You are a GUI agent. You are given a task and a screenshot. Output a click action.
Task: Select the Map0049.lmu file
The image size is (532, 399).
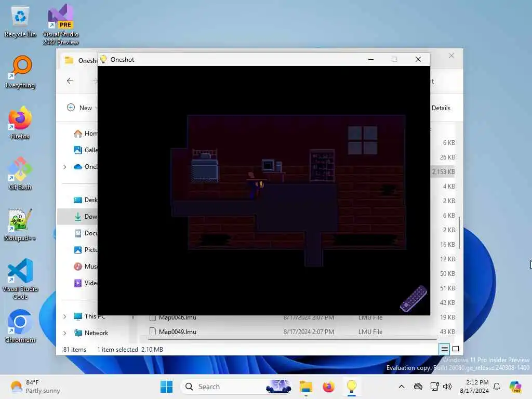pos(178,331)
